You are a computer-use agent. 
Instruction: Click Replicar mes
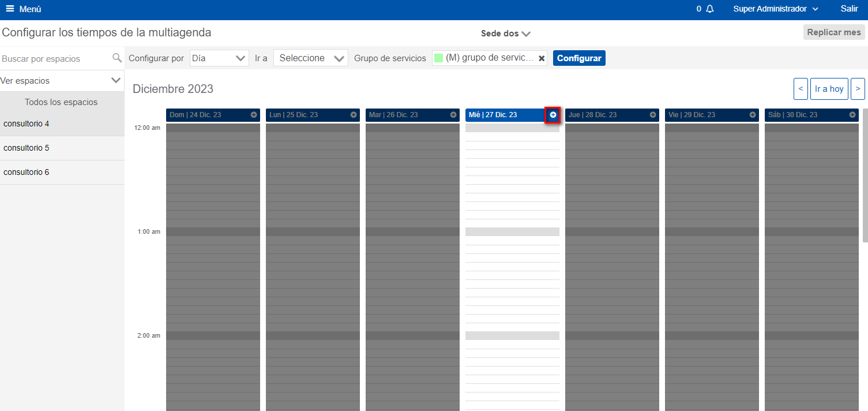[833, 32]
